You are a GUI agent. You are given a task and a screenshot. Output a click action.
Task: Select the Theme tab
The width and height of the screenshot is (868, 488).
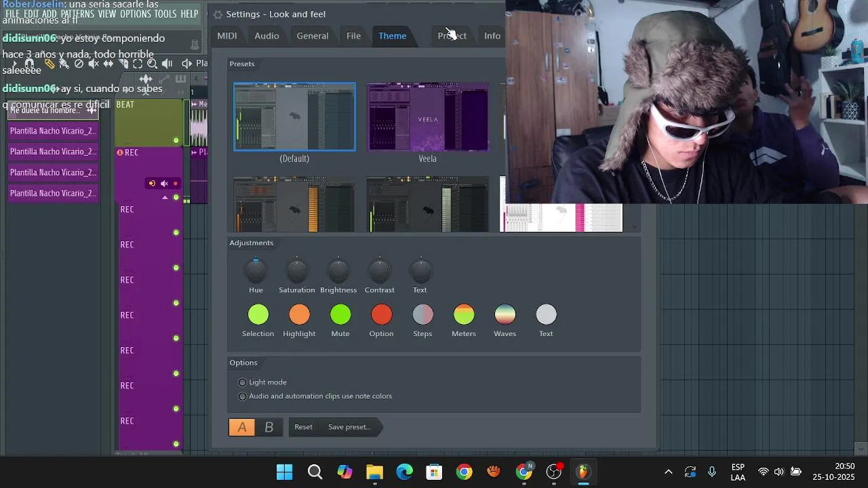(393, 36)
